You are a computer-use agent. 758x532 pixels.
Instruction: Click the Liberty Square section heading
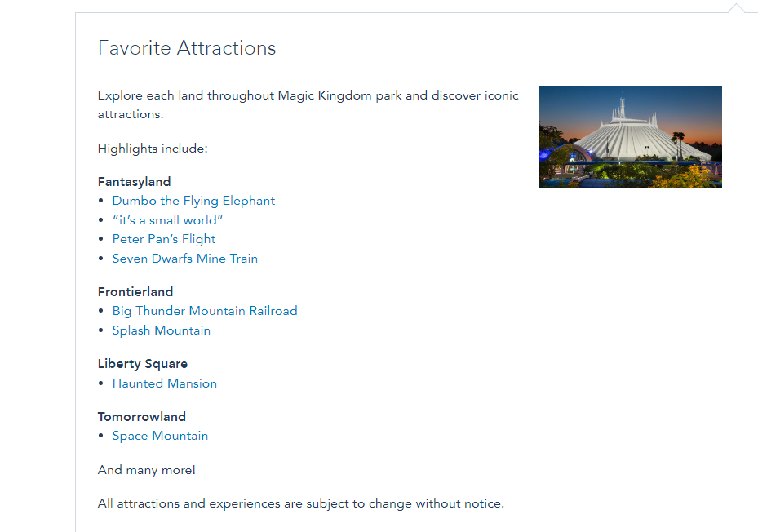(x=143, y=364)
